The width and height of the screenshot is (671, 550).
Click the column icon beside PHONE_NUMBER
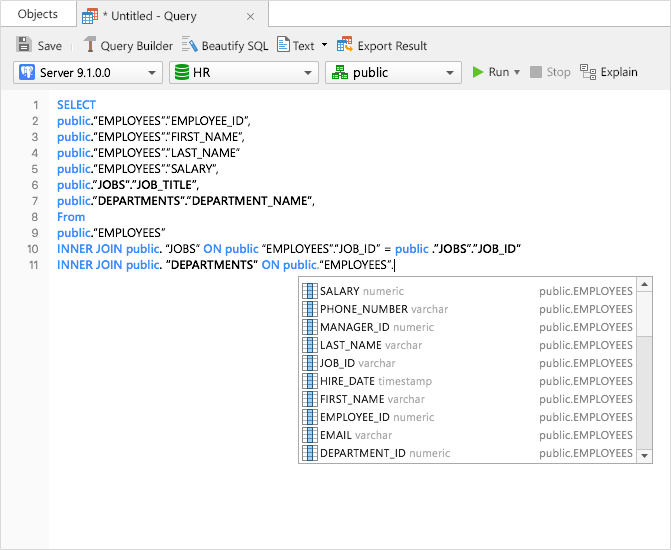[x=310, y=309]
